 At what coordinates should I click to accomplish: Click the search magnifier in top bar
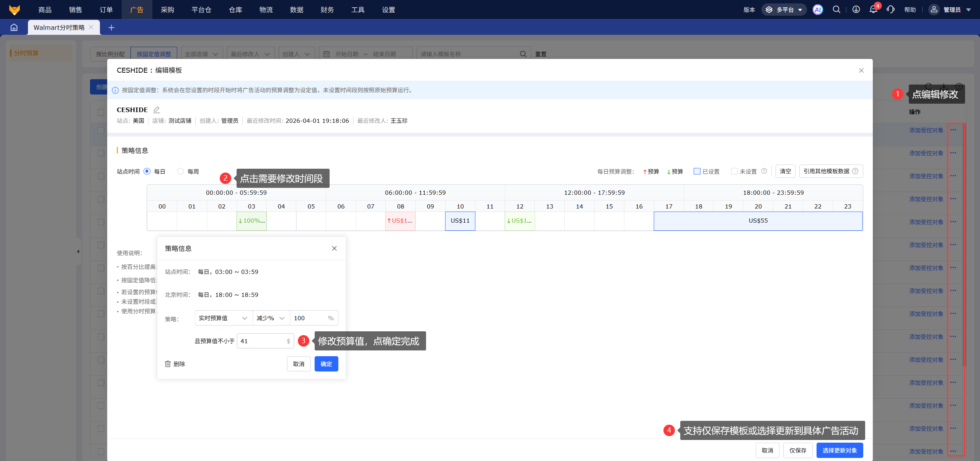click(x=836, y=10)
